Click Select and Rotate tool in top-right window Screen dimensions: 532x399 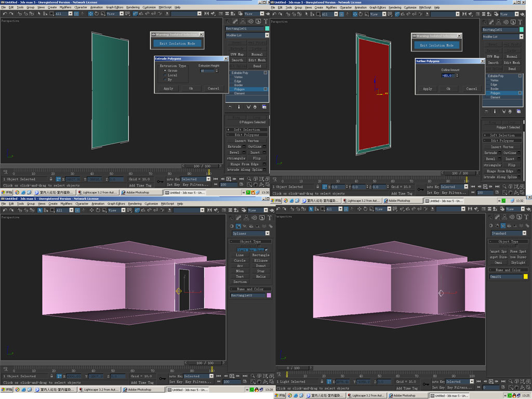[x=361, y=14]
